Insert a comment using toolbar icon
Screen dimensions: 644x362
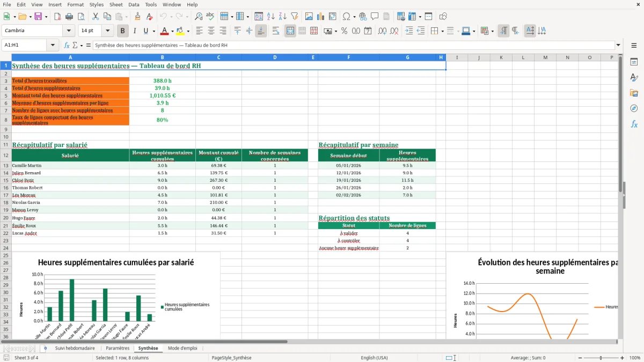tap(375, 17)
